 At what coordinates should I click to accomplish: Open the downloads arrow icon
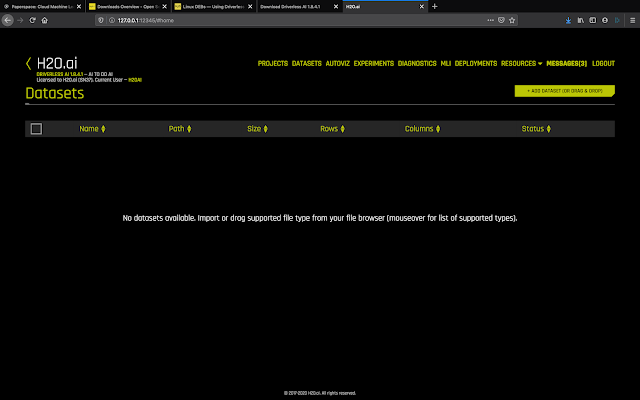(x=568, y=20)
